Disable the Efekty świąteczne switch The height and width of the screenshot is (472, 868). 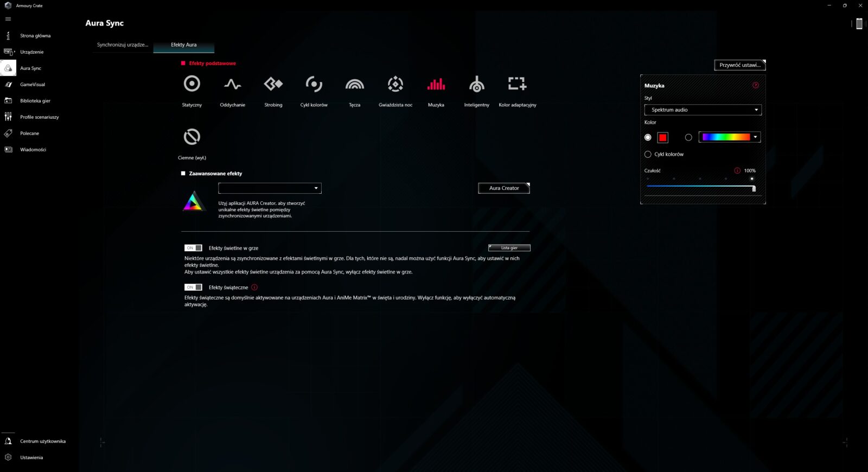193,288
